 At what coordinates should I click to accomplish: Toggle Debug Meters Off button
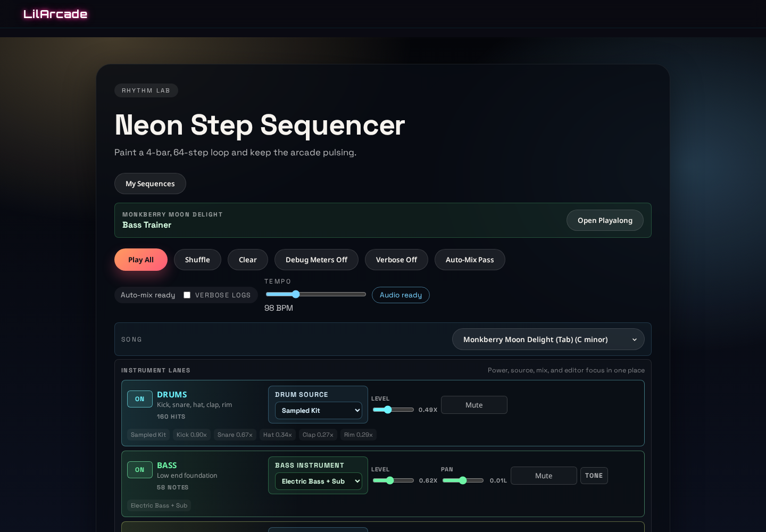coord(317,260)
